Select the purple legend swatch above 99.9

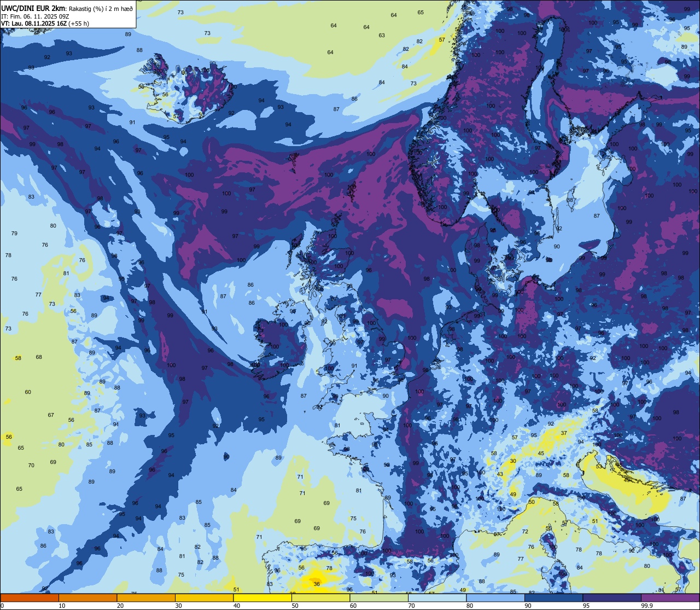click(670, 597)
